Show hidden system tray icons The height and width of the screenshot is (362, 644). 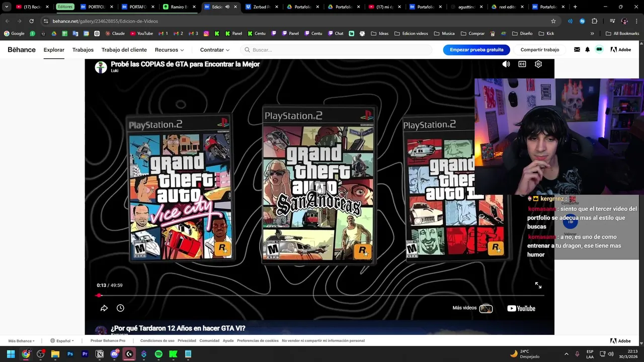[x=566, y=354]
